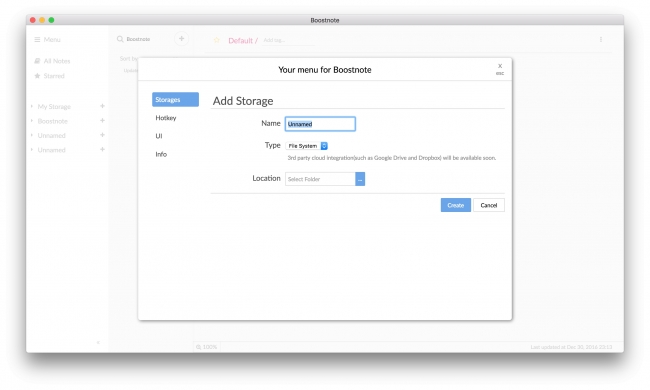This screenshot has height=390, width=650.
Task: Select Boostnote storage in sidebar
Action: pos(53,121)
